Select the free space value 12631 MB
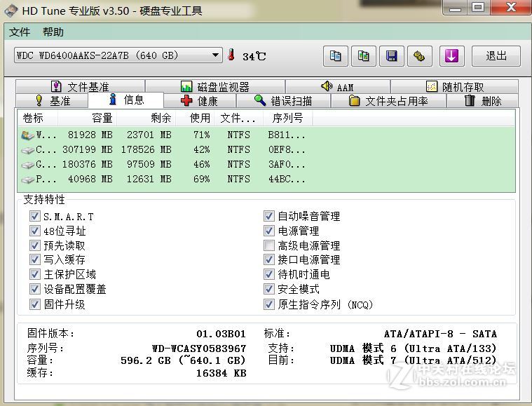532x406 pixels. [x=149, y=180]
